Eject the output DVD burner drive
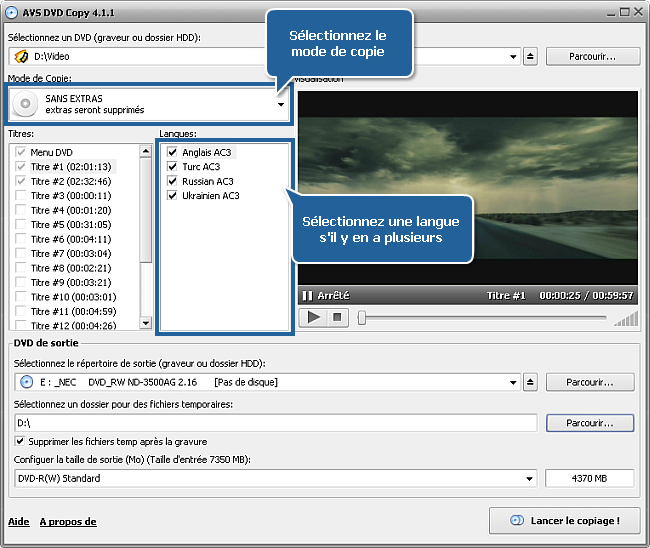Viewport: 650px width, 548px height. 530,382
